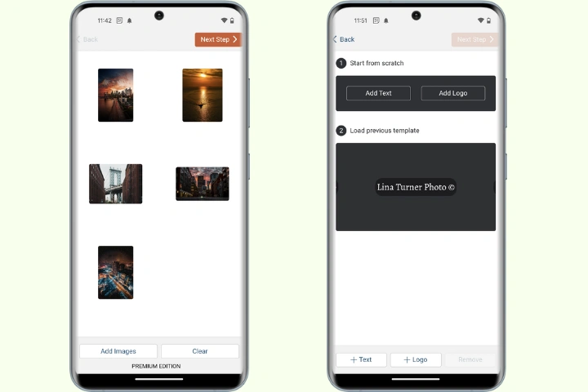The height and width of the screenshot is (392, 588).
Task: Tap Add Text in Start from scratch
Action: 378,93
